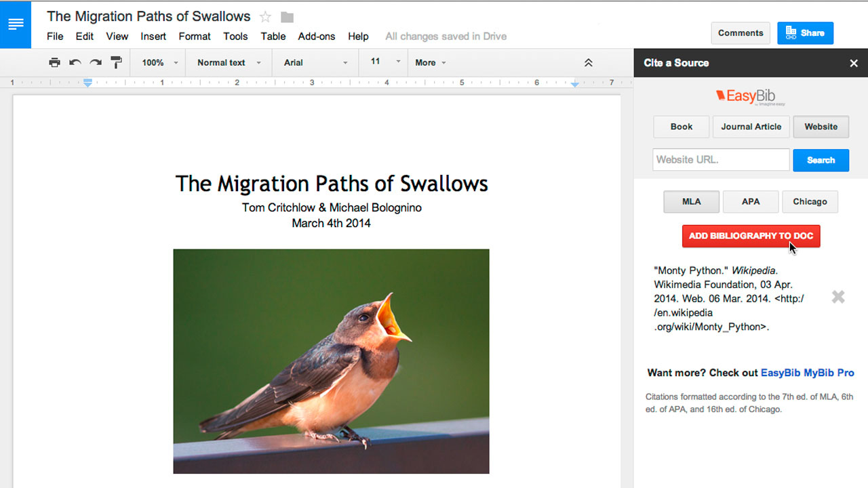This screenshot has height=488, width=868.
Task: Open the zoom 100% dropdown
Action: 159,62
